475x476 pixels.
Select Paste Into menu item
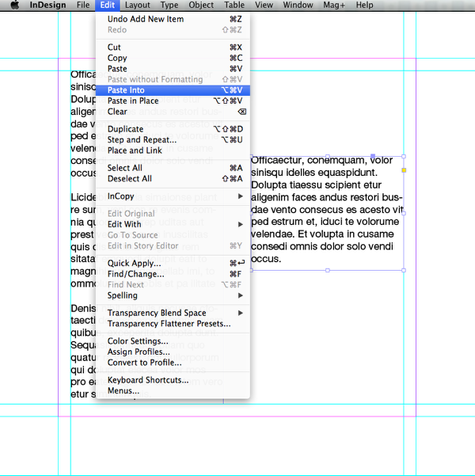(x=173, y=90)
